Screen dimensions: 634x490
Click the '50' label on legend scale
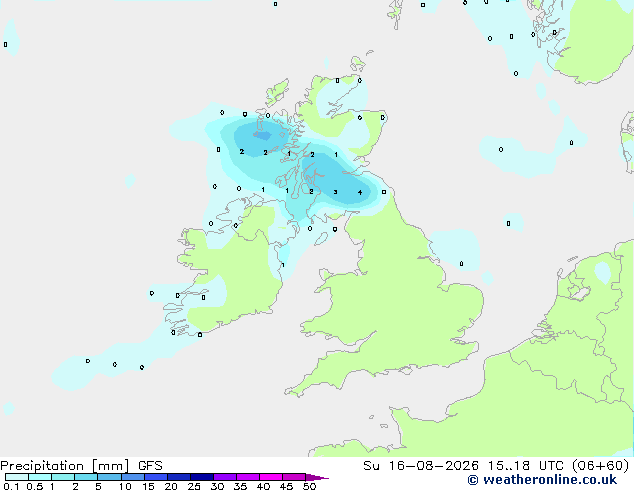tap(309, 486)
